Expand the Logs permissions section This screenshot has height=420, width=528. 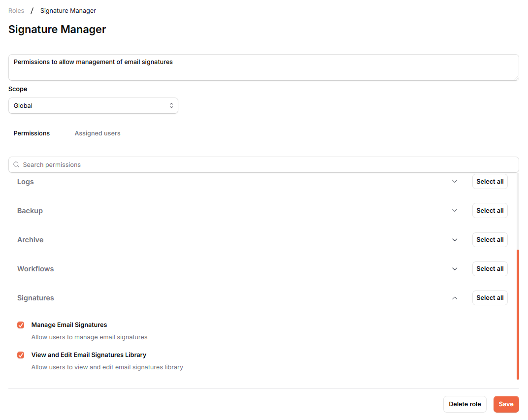click(x=455, y=181)
